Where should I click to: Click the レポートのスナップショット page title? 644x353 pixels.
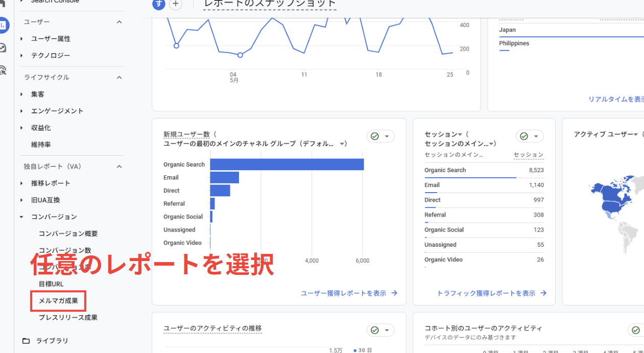[270, 4]
